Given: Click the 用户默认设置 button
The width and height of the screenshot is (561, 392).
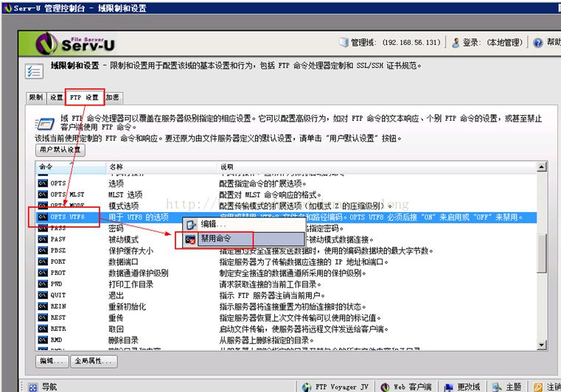Looking at the screenshot, I should point(60,150).
